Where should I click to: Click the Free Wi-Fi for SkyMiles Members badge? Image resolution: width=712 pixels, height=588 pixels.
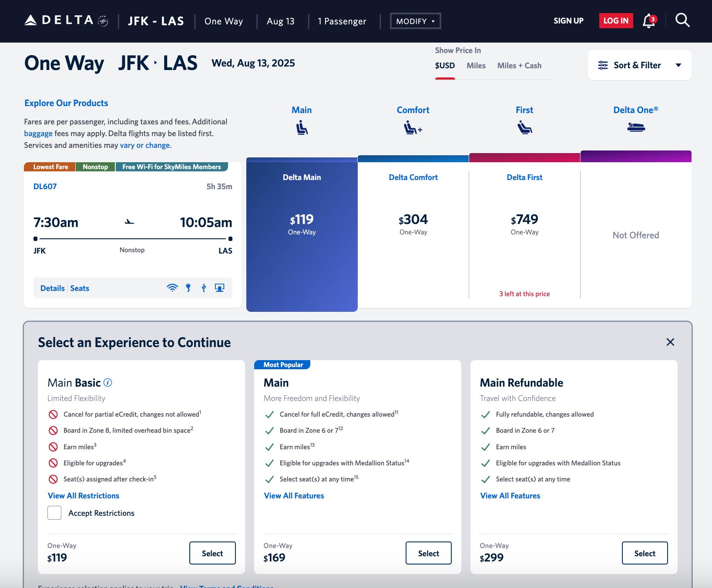click(x=171, y=167)
